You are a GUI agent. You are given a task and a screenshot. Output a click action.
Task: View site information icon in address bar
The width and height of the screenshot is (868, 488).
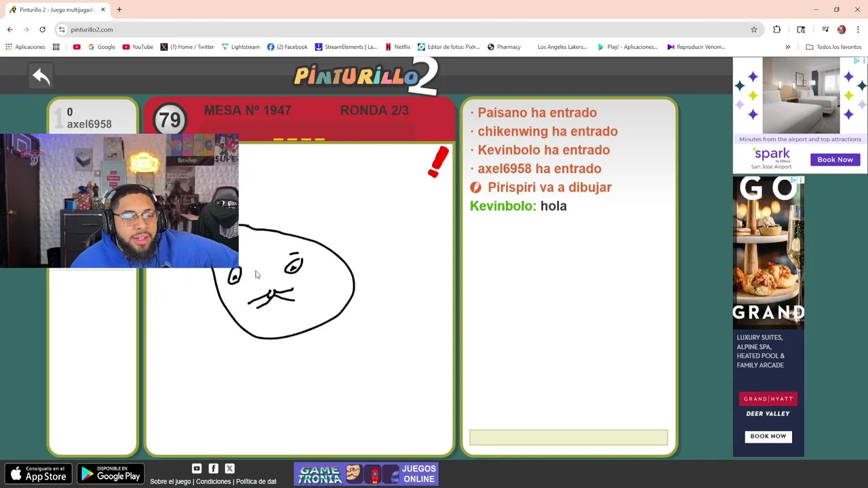point(62,29)
